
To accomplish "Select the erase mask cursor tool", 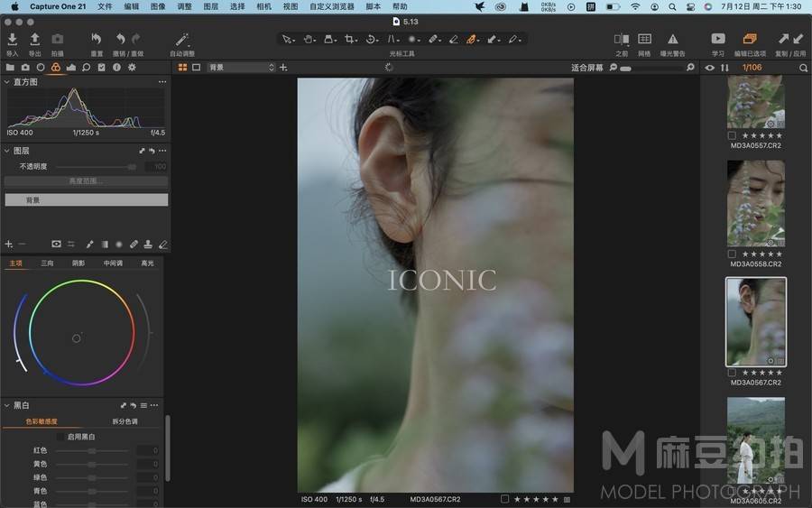I will point(453,40).
